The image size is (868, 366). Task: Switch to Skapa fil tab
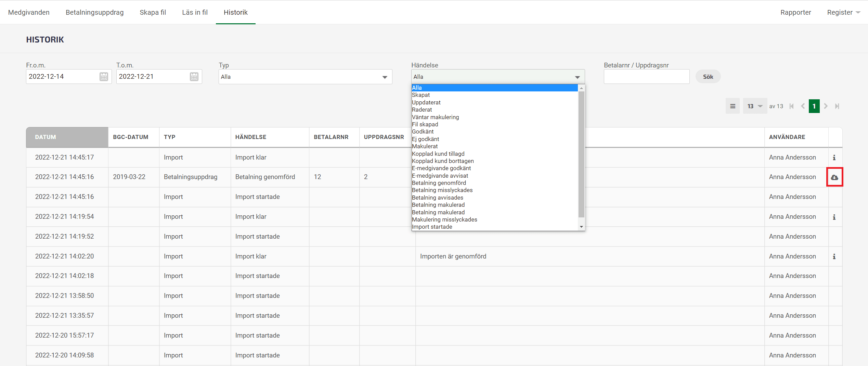tap(153, 12)
